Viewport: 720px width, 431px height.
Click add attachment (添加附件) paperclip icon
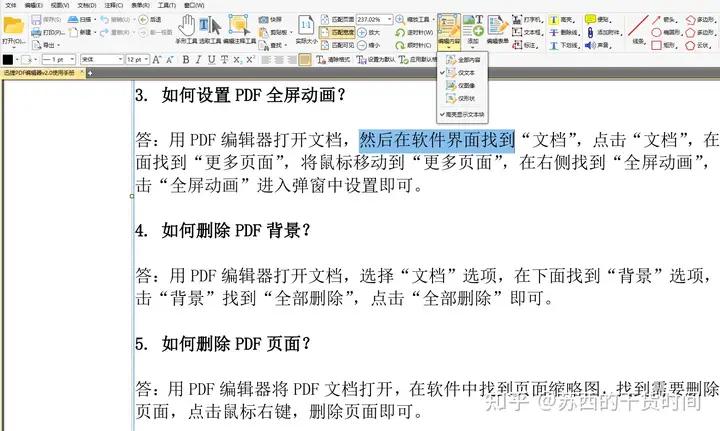[591, 32]
